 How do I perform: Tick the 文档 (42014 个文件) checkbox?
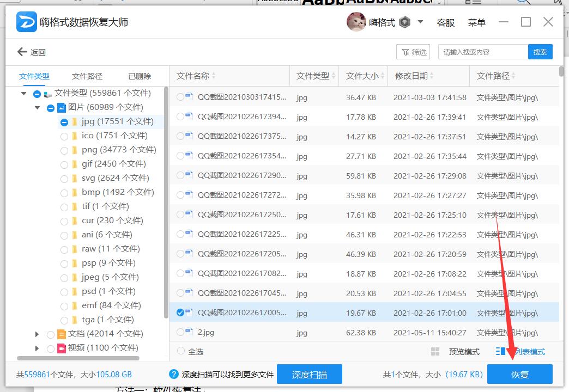(51, 334)
